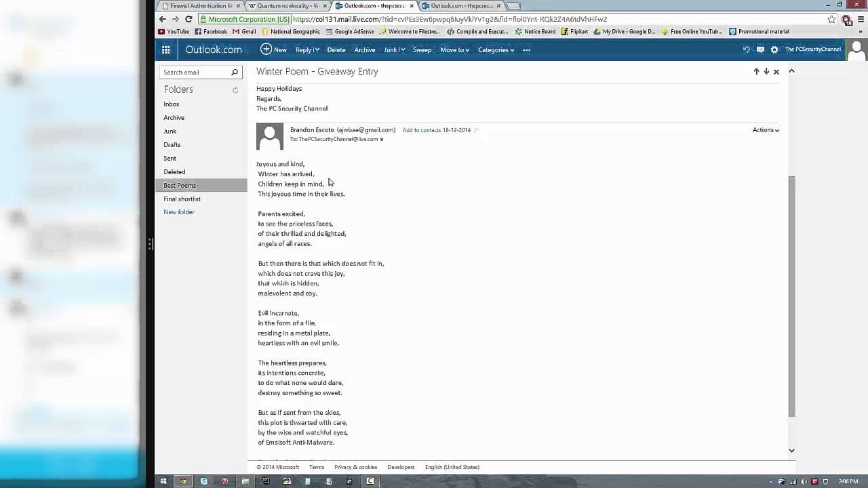Open the Sent folder

(x=170, y=159)
